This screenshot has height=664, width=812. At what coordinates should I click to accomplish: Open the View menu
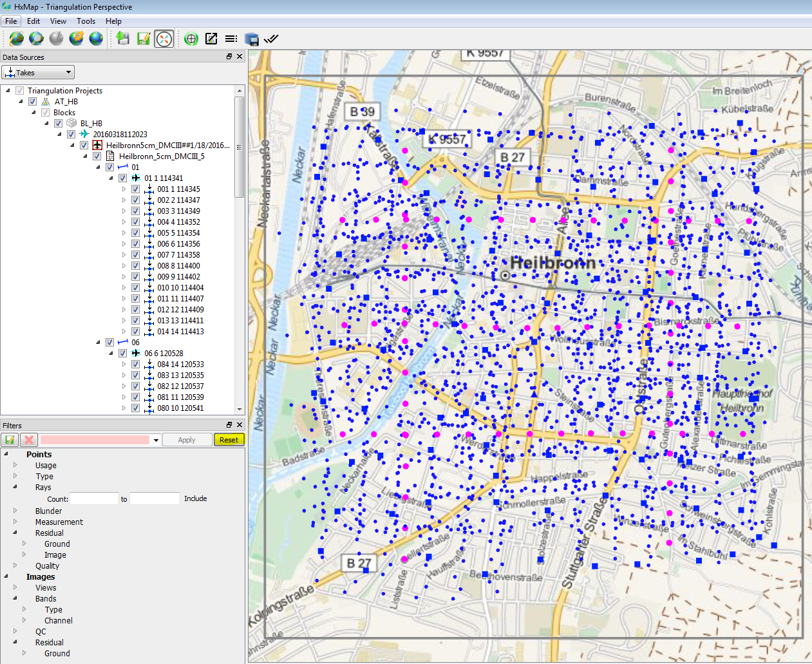[x=58, y=21]
